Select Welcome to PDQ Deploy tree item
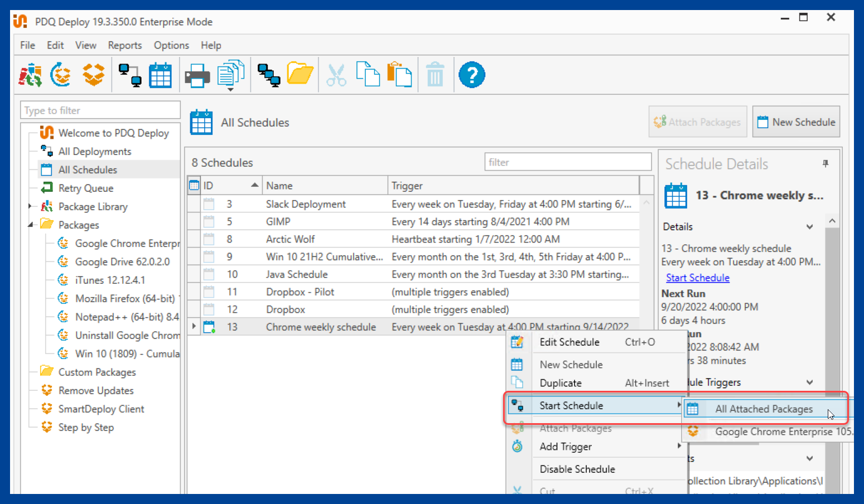The image size is (864, 504). click(113, 133)
